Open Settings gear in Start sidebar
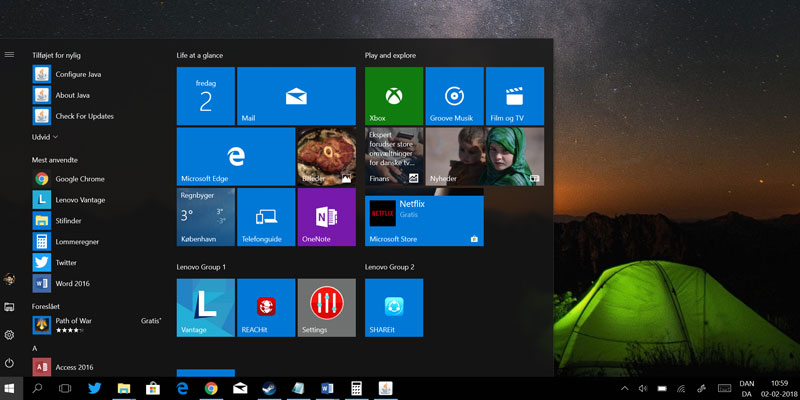This screenshot has height=400, width=800. [x=9, y=335]
